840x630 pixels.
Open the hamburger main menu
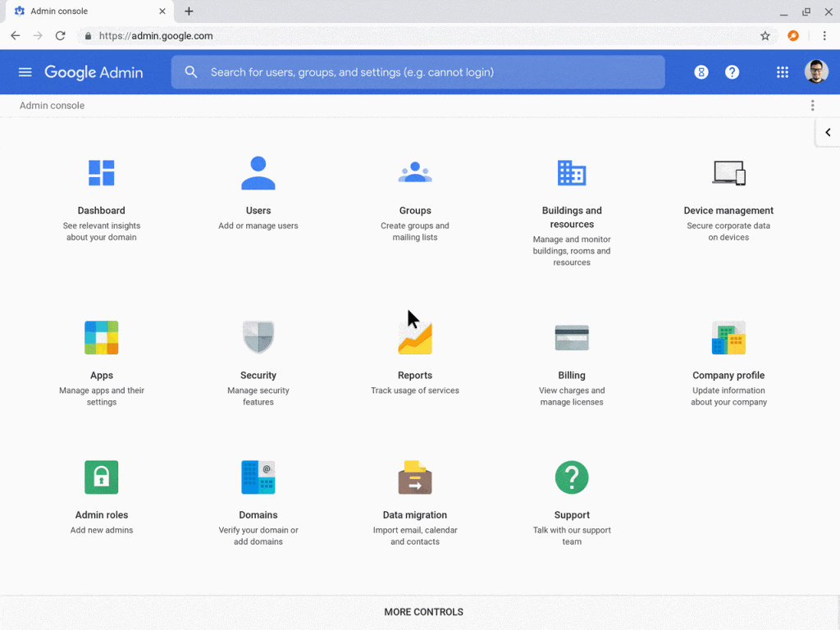pyautogui.click(x=25, y=72)
